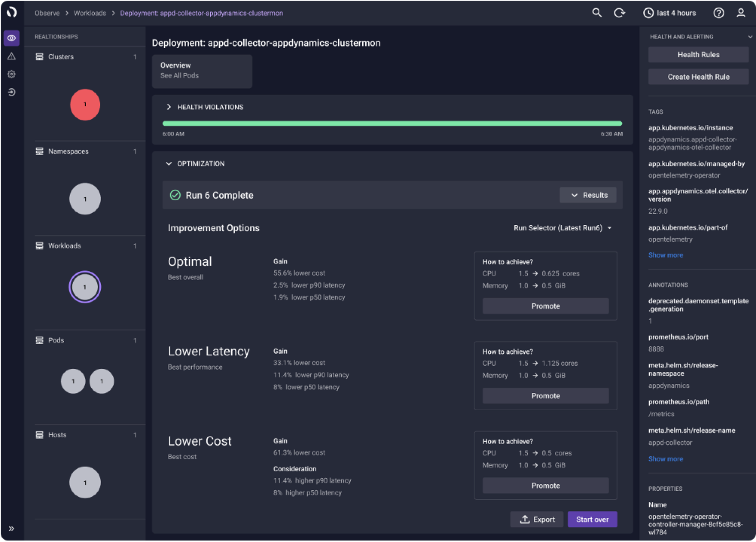Click the Start over button
This screenshot has height=542, width=756.
(592, 519)
